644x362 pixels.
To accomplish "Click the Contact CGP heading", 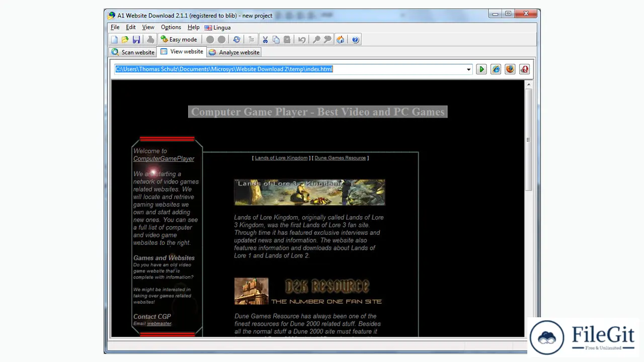I will click(x=152, y=317).
